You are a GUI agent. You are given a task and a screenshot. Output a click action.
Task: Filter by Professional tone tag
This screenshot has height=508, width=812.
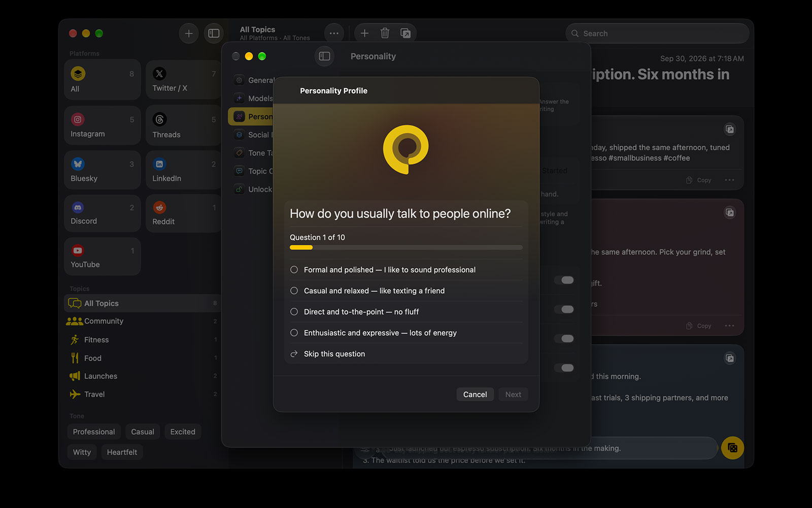click(94, 432)
